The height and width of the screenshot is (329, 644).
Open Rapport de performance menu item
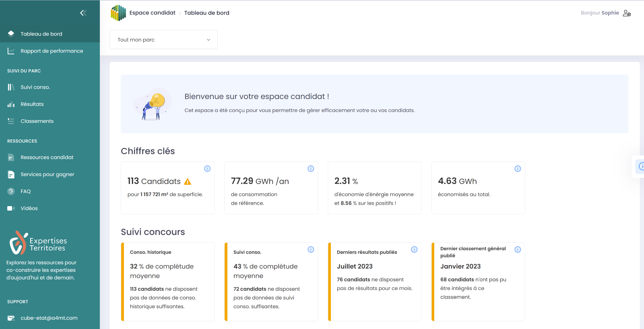coord(50,51)
